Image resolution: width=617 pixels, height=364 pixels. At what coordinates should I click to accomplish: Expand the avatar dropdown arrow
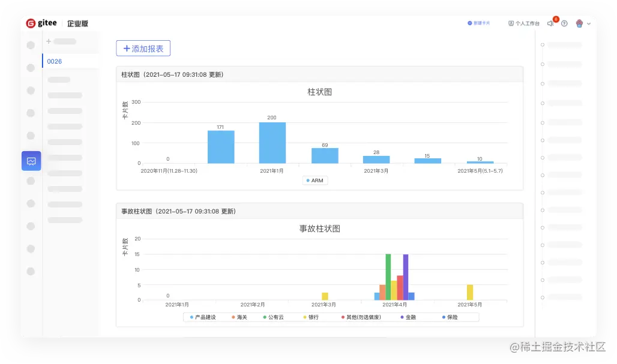(x=589, y=24)
